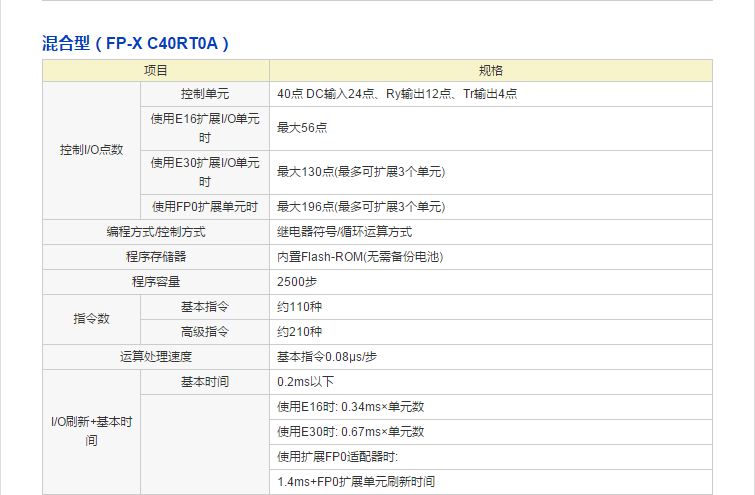Screen dimensions: 755x495
Task: Click the value 最大56点
Action: pos(302,128)
